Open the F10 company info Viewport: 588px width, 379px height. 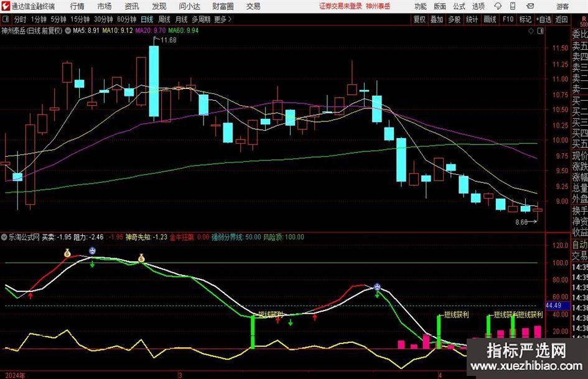point(508,19)
